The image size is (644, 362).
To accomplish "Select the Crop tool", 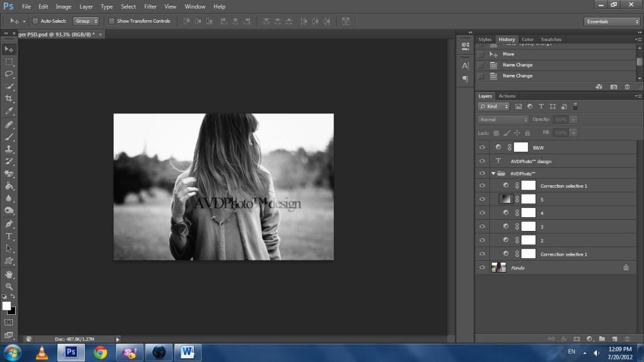I will coord(9,99).
